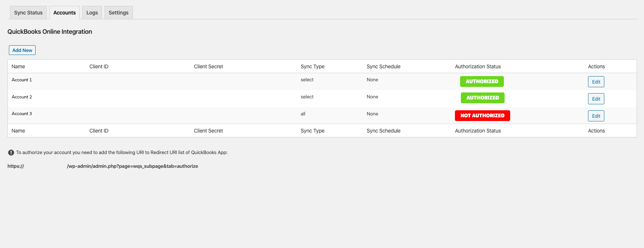Edit Account 3
The width and height of the screenshot is (644, 248).
tap(596, 116)
